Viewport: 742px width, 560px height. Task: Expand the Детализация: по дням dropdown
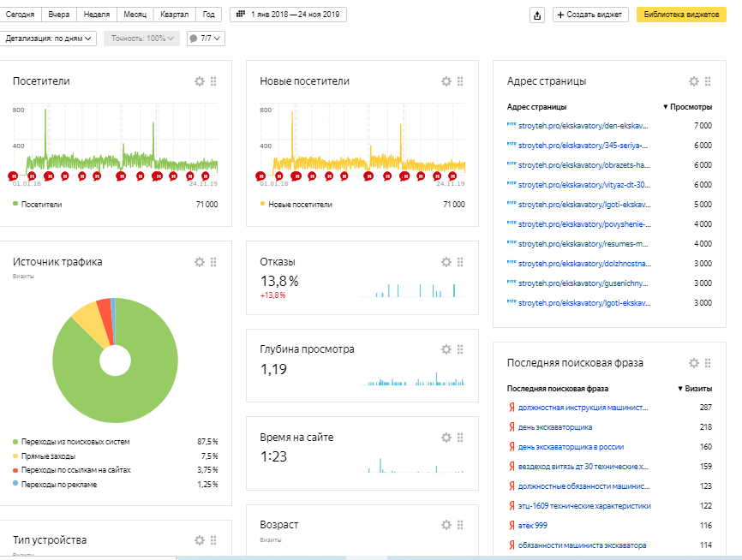pyautogui.click(x=50, y=39)
